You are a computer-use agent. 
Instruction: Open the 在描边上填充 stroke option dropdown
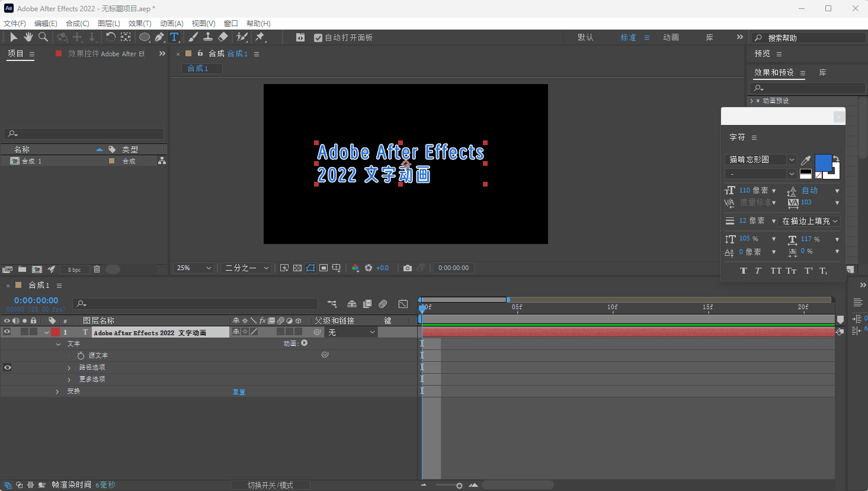(x=809, y=221)
